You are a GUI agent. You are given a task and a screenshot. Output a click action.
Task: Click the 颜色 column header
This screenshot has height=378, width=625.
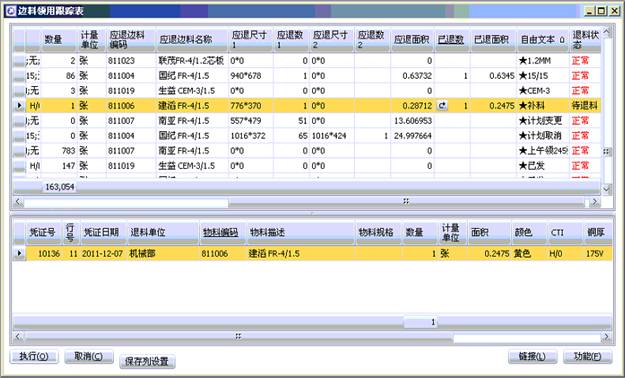tap(529, 232)
